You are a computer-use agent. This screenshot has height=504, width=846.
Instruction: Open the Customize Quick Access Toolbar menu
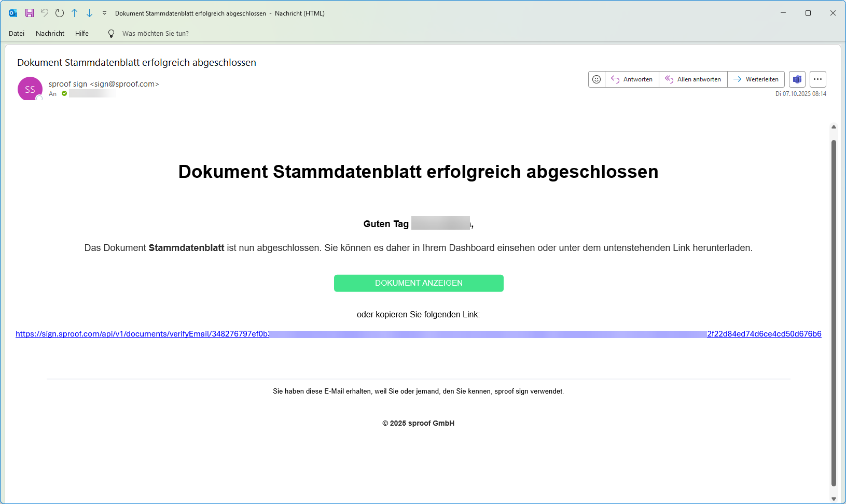pos(104,13)
